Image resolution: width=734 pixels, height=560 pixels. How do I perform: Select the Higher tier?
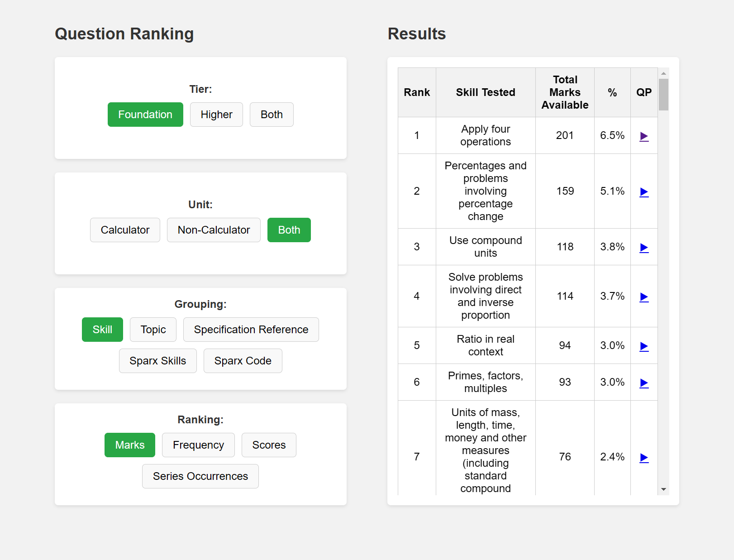(x=216, y=115)
